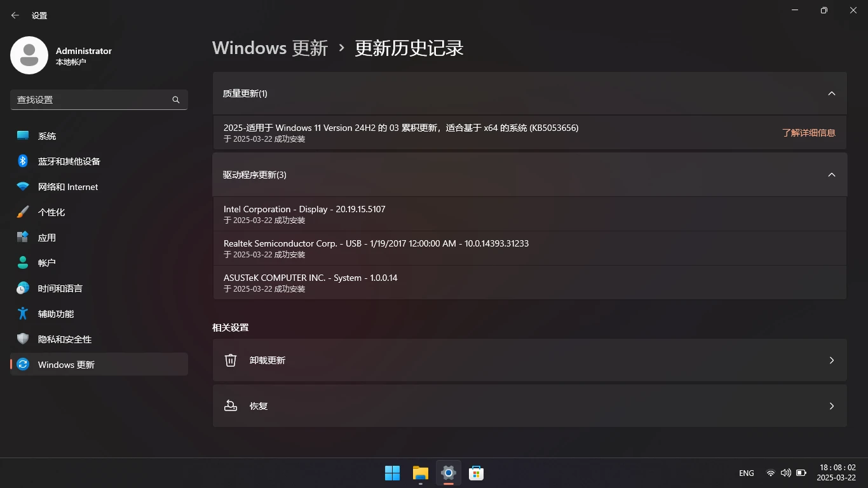Viewport: 868px width, 488px height.
Task: Click Windows 更新 breadcrumb in the heading
Action: tap(270, 48)
